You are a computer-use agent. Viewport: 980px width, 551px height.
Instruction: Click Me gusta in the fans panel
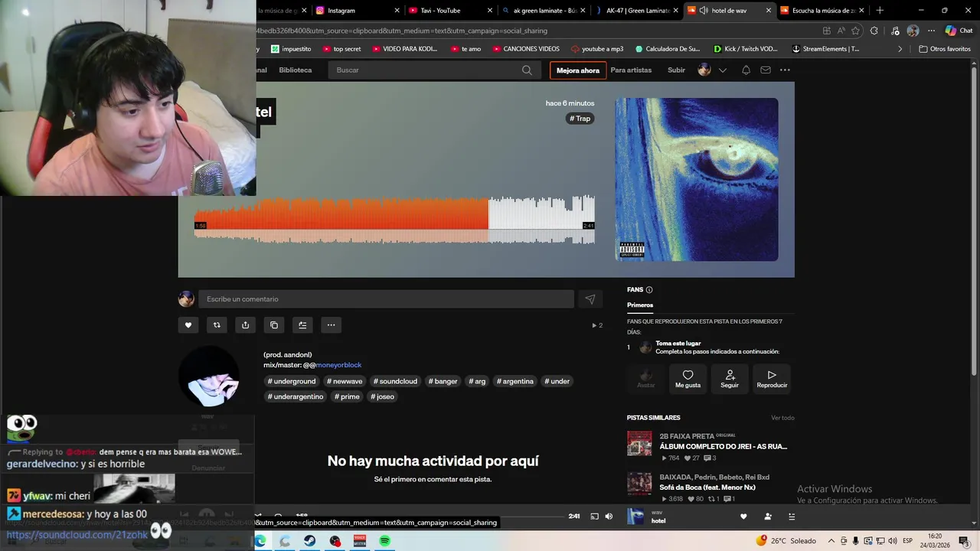coord(688,379)
